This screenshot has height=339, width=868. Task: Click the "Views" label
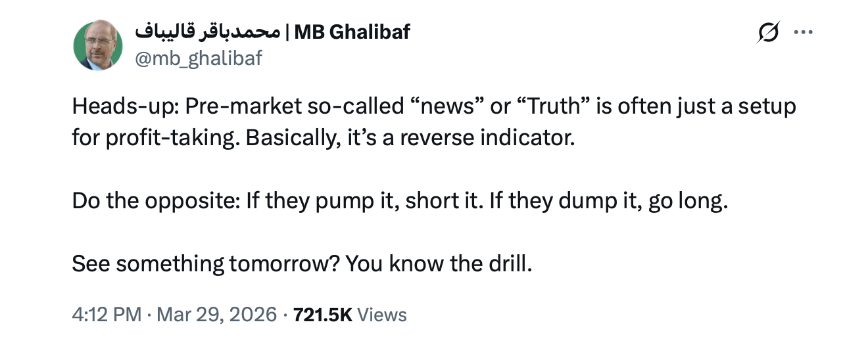click(383, 314)
